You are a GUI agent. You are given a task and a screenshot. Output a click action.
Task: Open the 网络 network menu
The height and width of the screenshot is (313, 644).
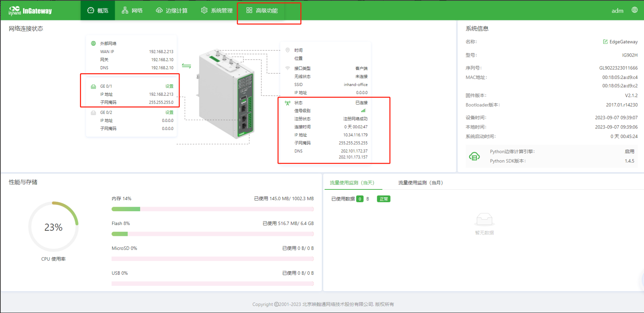[132, 11]
